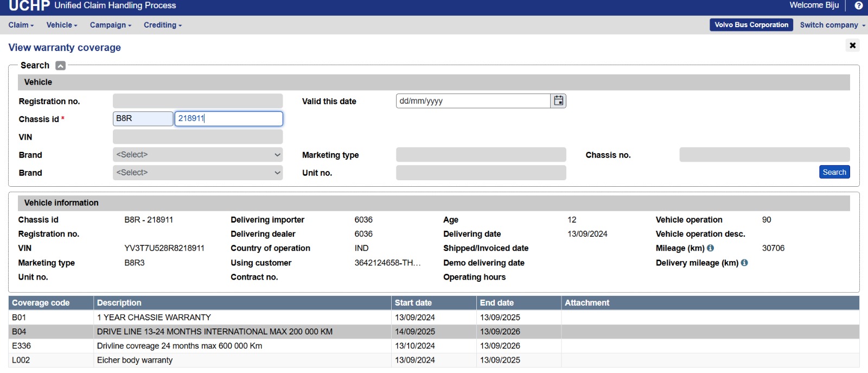Screen dimensions: 868x373
Task: Click the Start date column header
Action: tap(434, 303)
